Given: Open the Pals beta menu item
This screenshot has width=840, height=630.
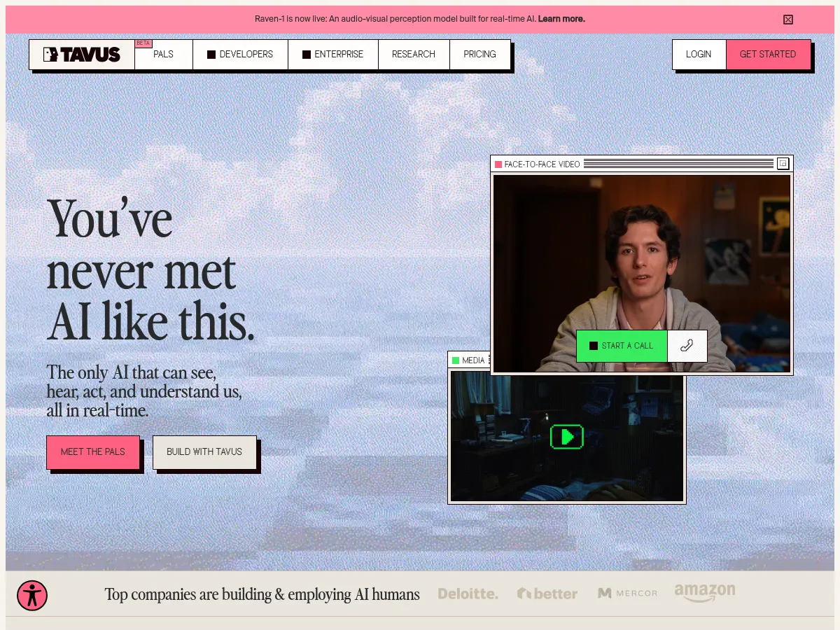Looking at the screenshot, I should pos(163,55).
